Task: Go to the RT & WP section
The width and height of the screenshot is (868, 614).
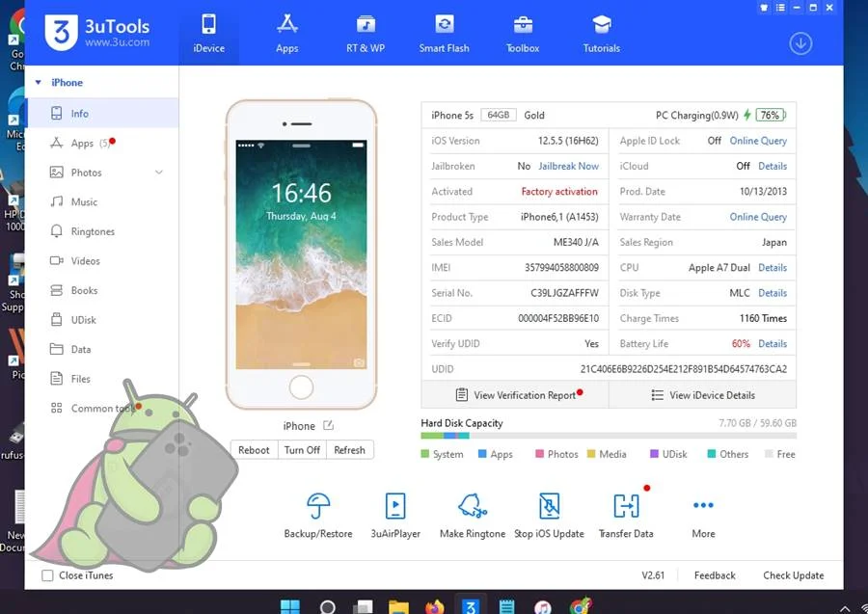Action: click(366, 35)
